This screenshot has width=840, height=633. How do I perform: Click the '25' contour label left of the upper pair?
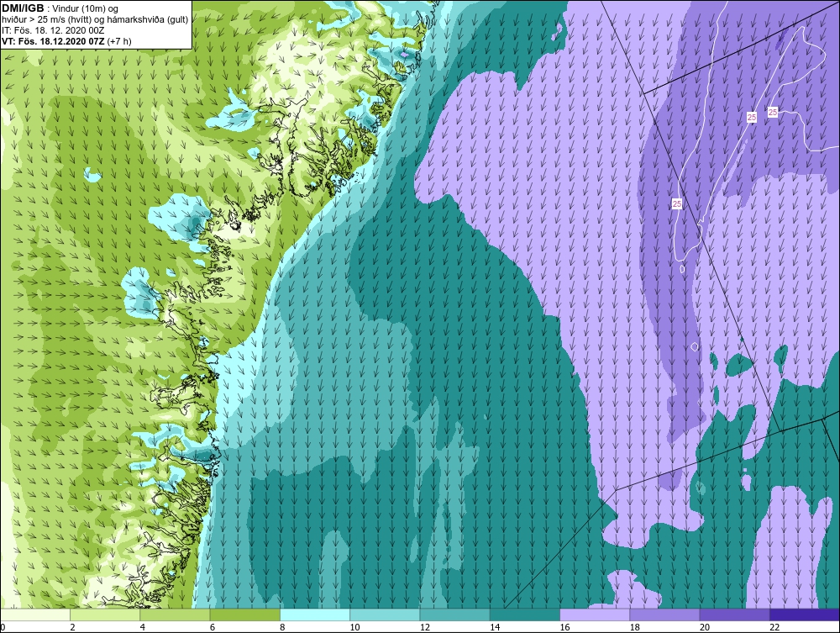(752, 117)
